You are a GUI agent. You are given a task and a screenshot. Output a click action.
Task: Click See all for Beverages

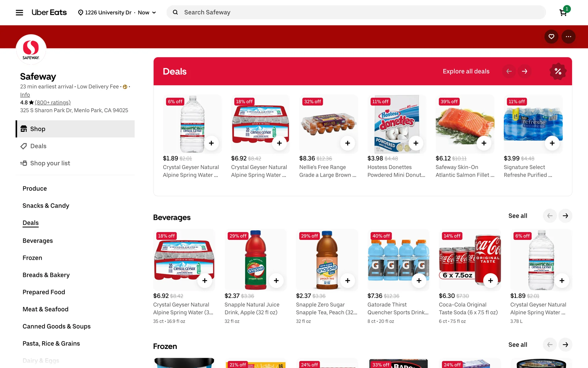pyautogui.click(x=518, y=216)
